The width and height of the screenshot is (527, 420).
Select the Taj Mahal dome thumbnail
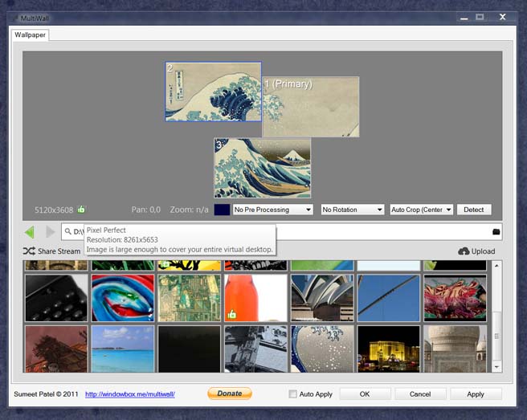pyautogui.click(x=455, y=349)
